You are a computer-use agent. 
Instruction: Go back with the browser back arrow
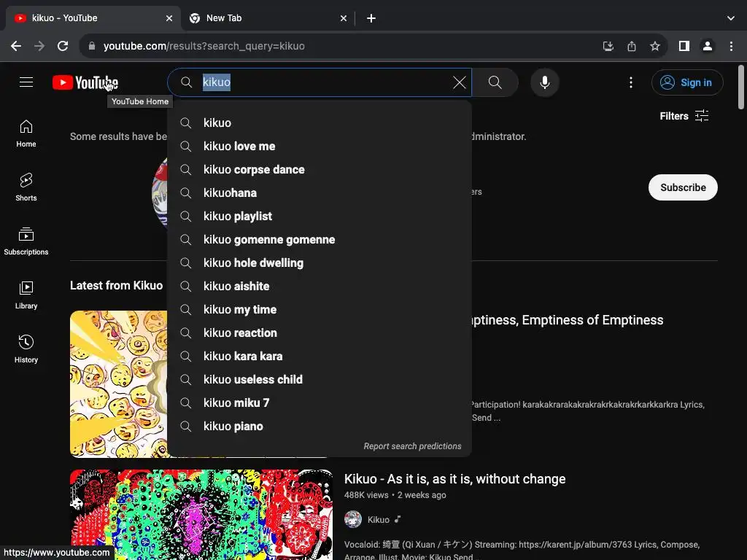pos(16,46)
